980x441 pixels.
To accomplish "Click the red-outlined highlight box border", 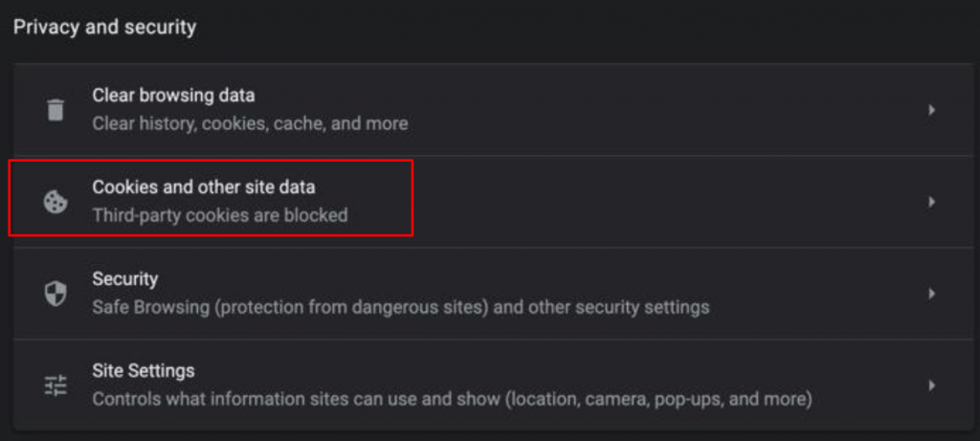I will [211, 162].
